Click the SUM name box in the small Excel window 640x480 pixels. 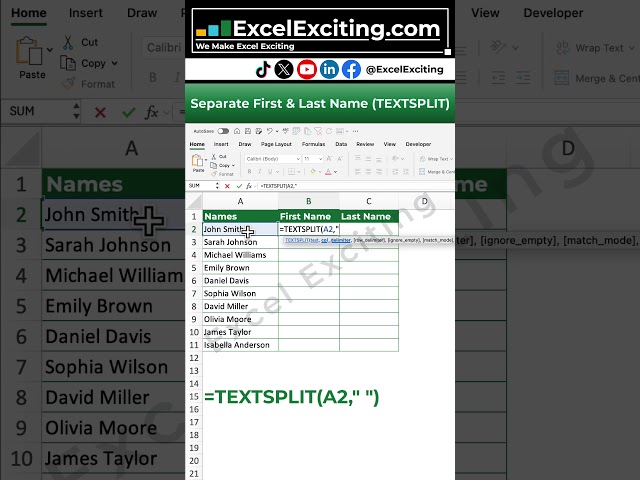(201, 186)
